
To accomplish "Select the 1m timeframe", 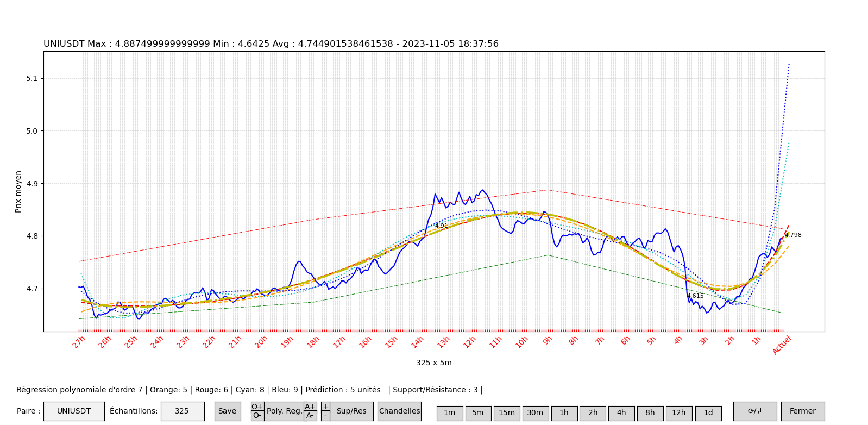I will pos(449,413).
